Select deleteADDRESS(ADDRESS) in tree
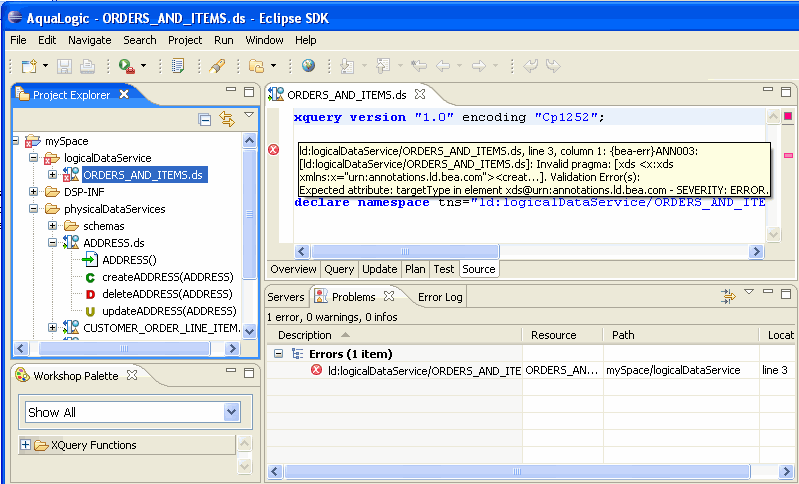The width and height of the screenshot is (799, 484). pyautogui.click(x=167, y=294)
